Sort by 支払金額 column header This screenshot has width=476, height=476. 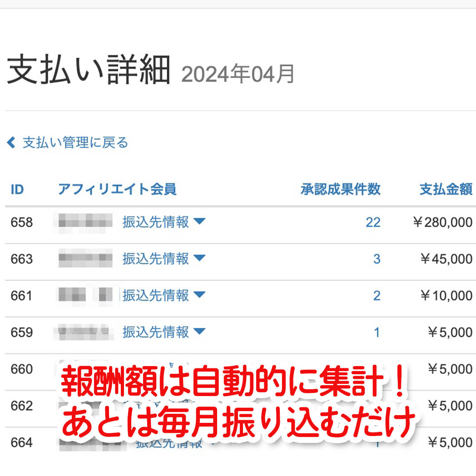[x=446, y=189]
